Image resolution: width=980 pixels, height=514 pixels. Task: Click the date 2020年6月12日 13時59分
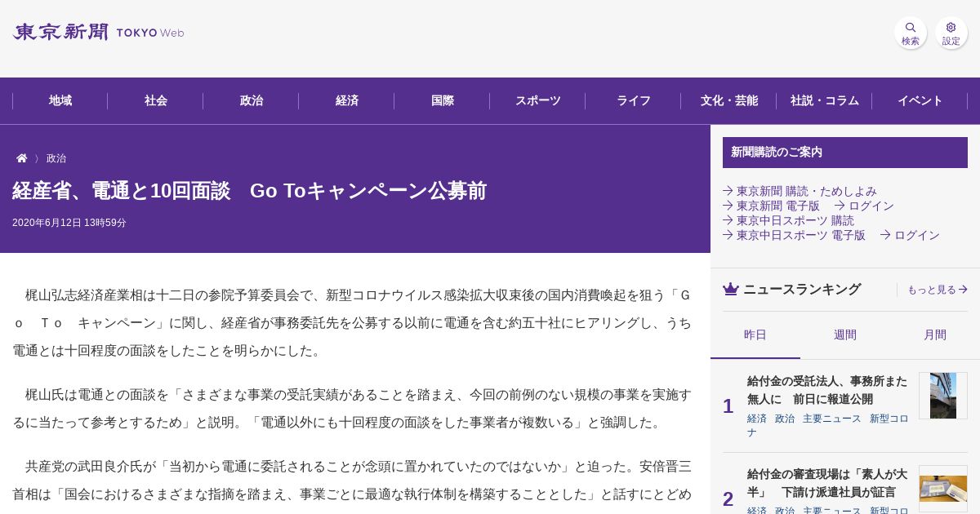(69, 223)
